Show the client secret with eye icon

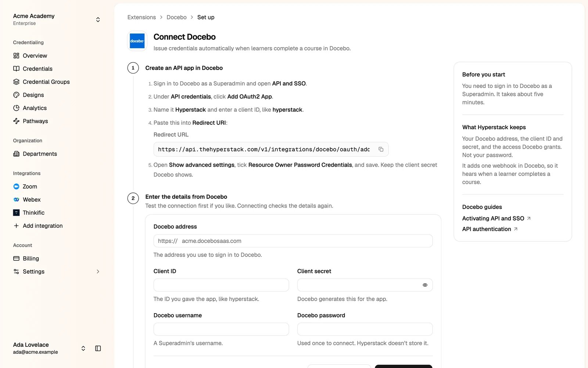point(425,285)
